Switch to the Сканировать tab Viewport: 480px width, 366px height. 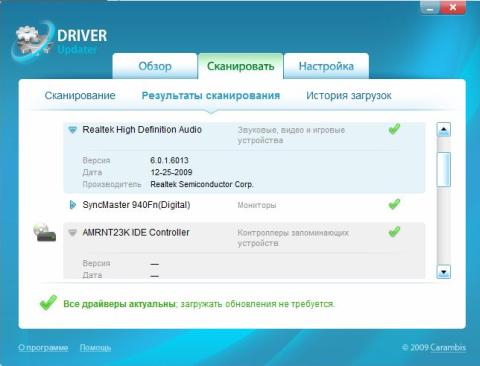point(240,66)
